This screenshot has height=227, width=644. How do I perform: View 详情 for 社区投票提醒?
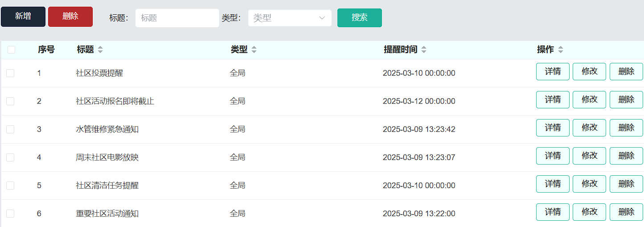pyautogui.click(x=553, y=71)
